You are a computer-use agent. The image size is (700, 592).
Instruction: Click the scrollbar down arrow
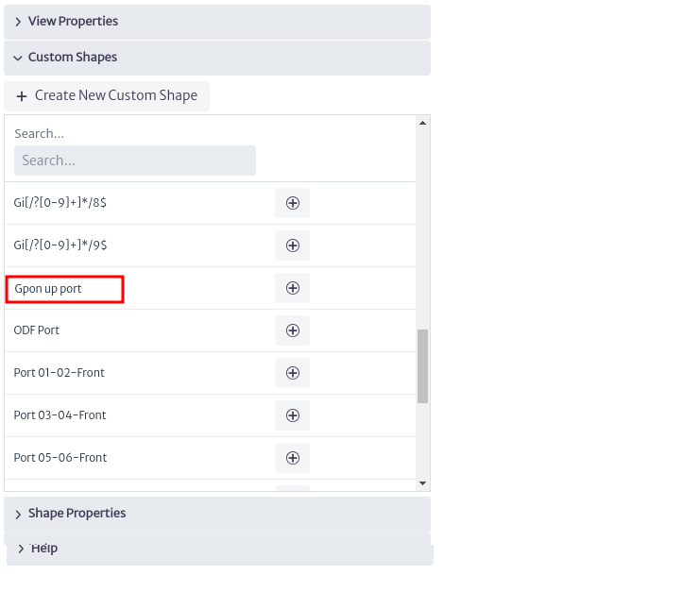coord(423,483)
